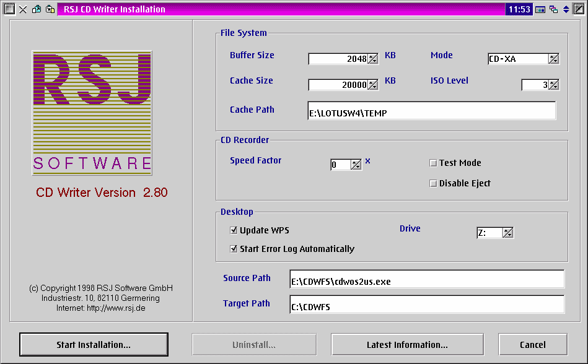Click the Buffer Size spin arrows
Screen dimensions: 588x364
tap(373, 59)
